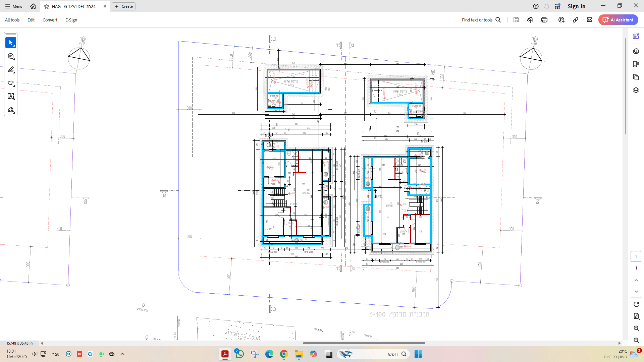Viewport: 644px width, 362px height.
Task: Open the Windows Start menu
Action: 418,354
